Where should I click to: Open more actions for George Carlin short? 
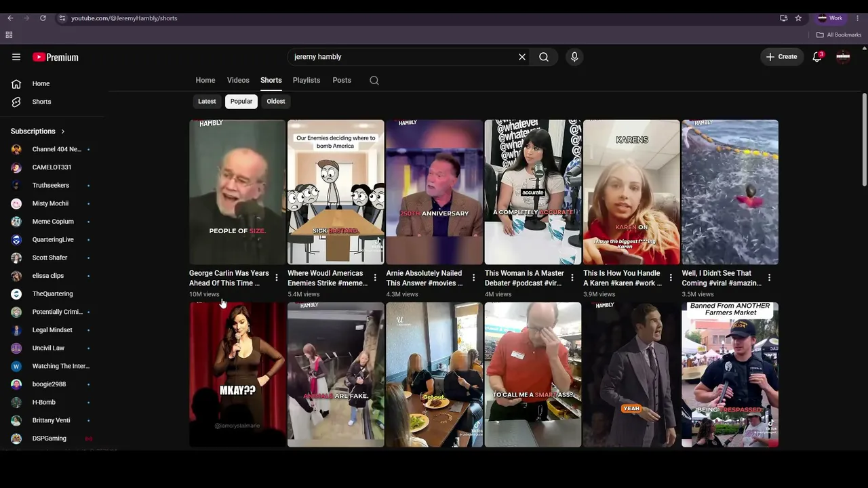[277, 278]
